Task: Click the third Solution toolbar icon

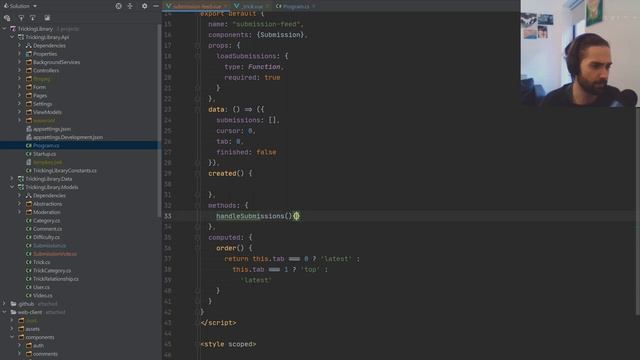Action: tap(33, 18)
